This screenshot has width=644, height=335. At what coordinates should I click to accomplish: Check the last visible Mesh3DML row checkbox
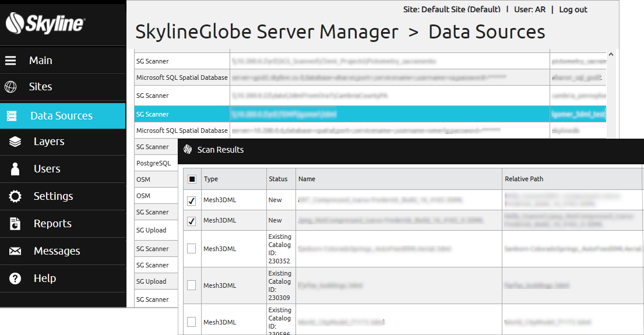[191, 322]
